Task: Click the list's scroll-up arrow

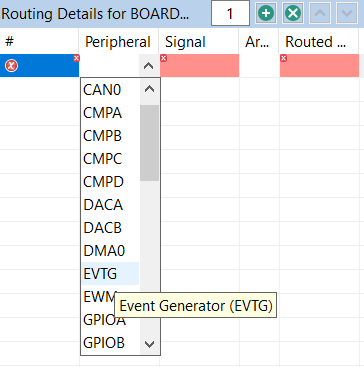Action: coord(149,89)
